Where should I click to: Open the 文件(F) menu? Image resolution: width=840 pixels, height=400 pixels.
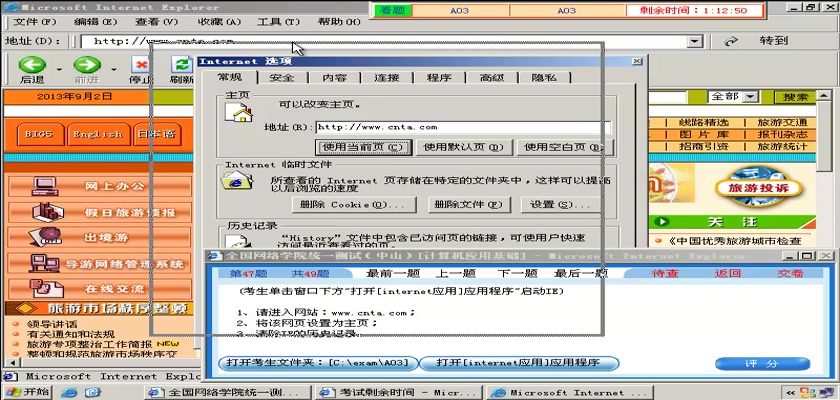pos(35,22)
